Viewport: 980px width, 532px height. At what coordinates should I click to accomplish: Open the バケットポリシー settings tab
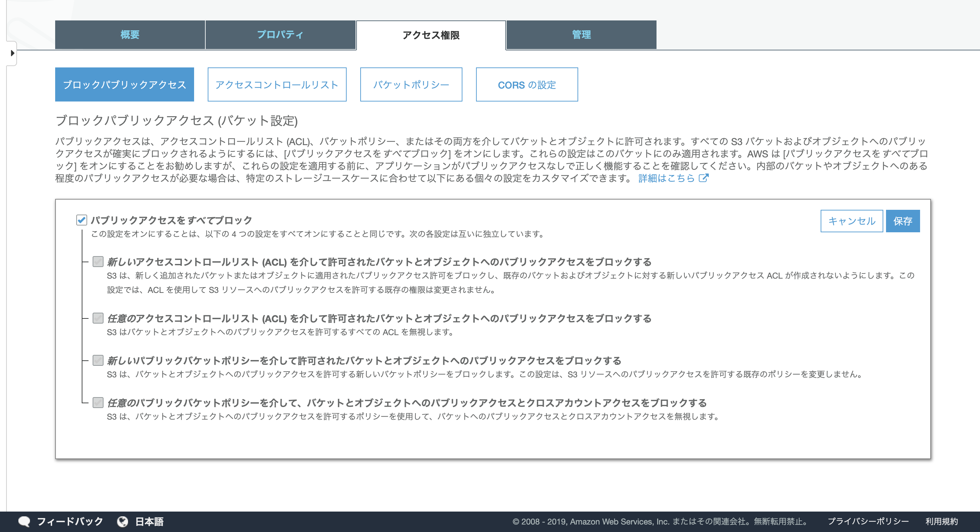pyautogui.click(x=410, y=84)
